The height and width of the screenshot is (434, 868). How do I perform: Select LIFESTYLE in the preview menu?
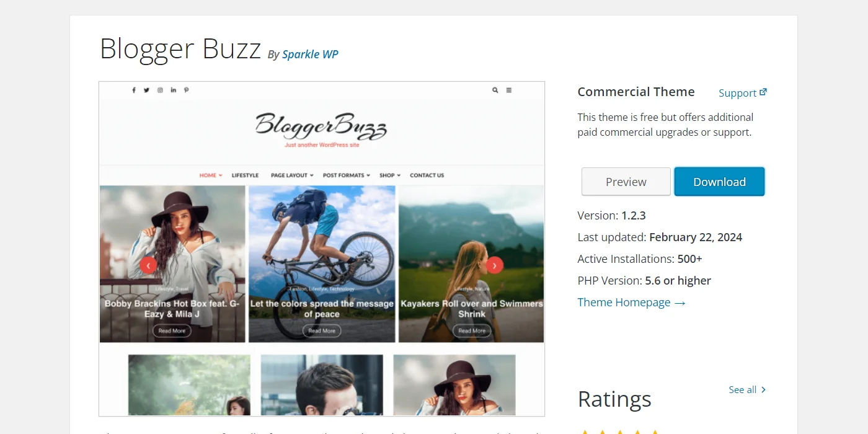coord(245,175)
